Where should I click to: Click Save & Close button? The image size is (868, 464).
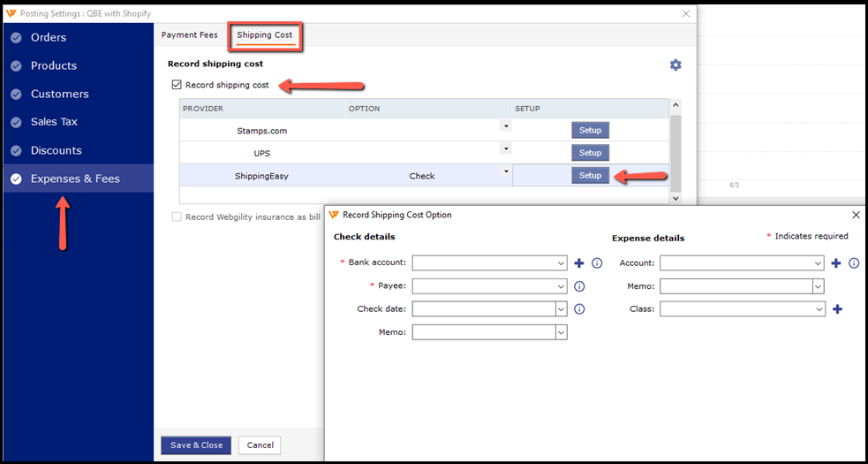tap(196, 445)
